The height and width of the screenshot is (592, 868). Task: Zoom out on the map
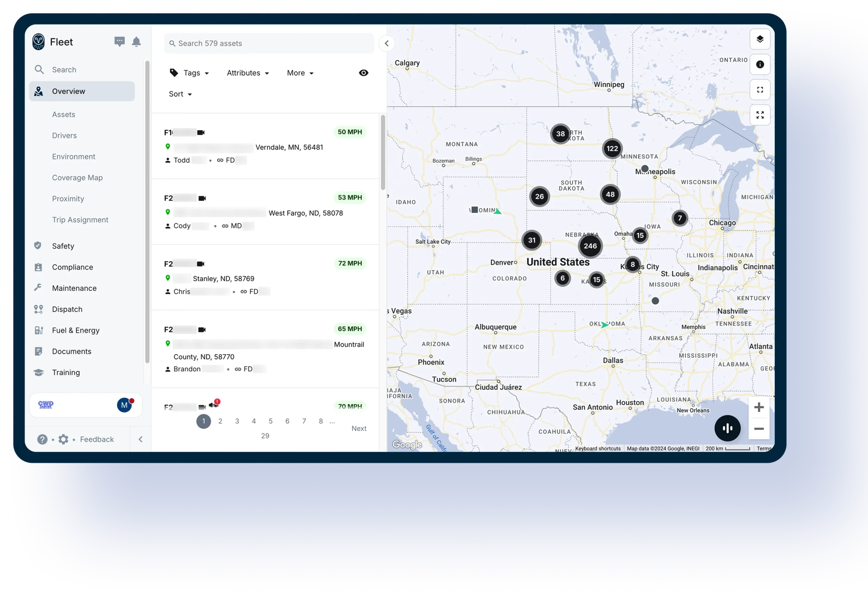(758, 429)
